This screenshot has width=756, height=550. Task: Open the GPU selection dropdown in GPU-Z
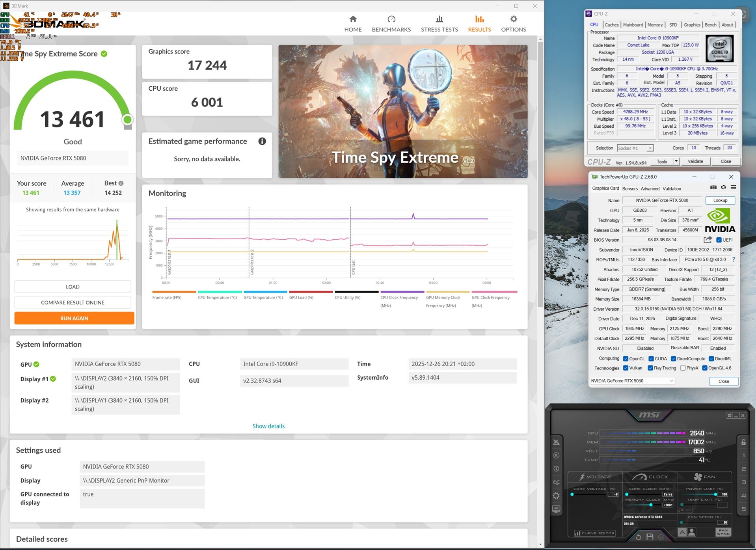(x=672, y=381)
